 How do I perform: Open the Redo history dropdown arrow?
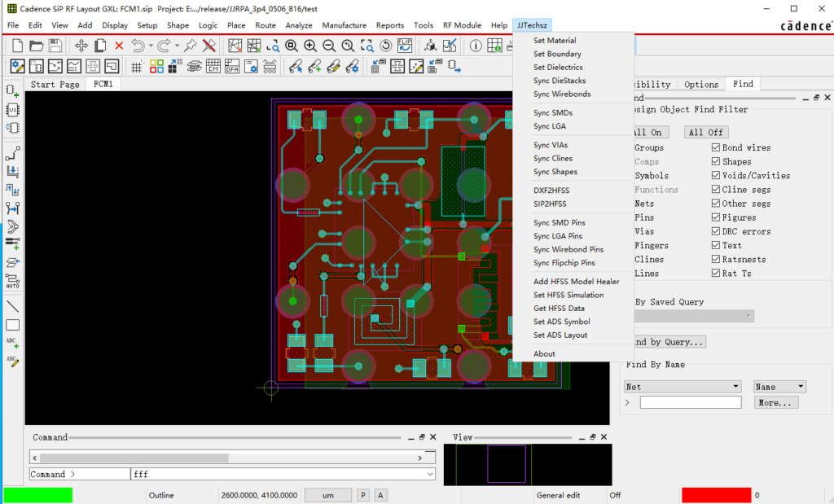click(x=177, y=46)
